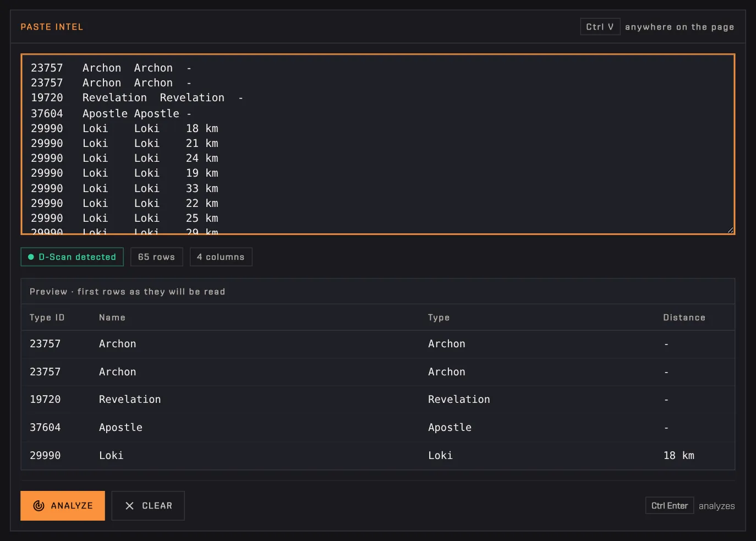Click the Revelation line in the textarea
The image size is (756, 541).
[137, 97]
